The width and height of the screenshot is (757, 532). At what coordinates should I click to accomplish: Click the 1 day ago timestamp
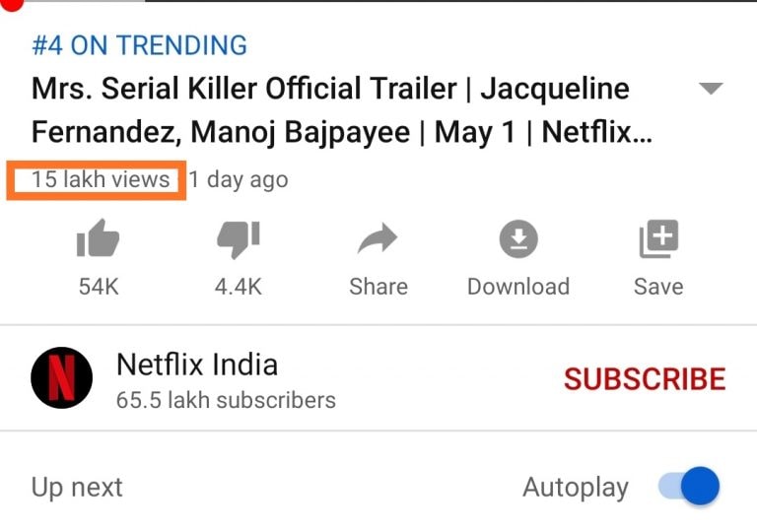tap(240, 179)
